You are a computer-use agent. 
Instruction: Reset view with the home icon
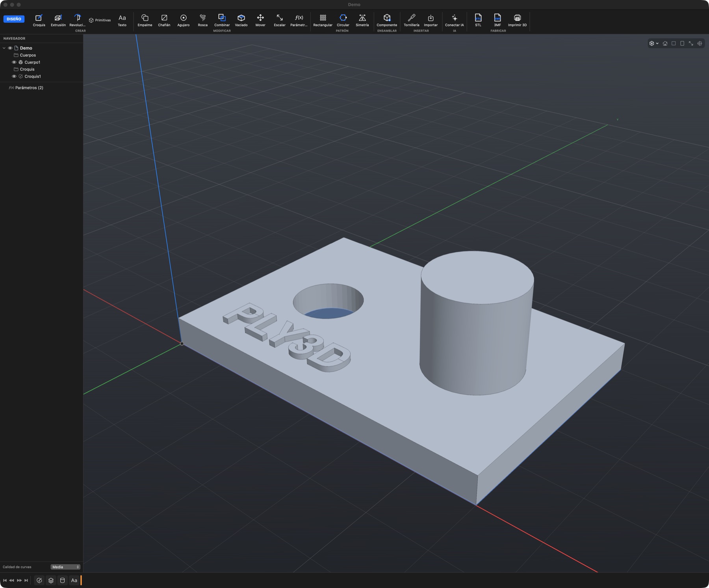pos(665,43)
